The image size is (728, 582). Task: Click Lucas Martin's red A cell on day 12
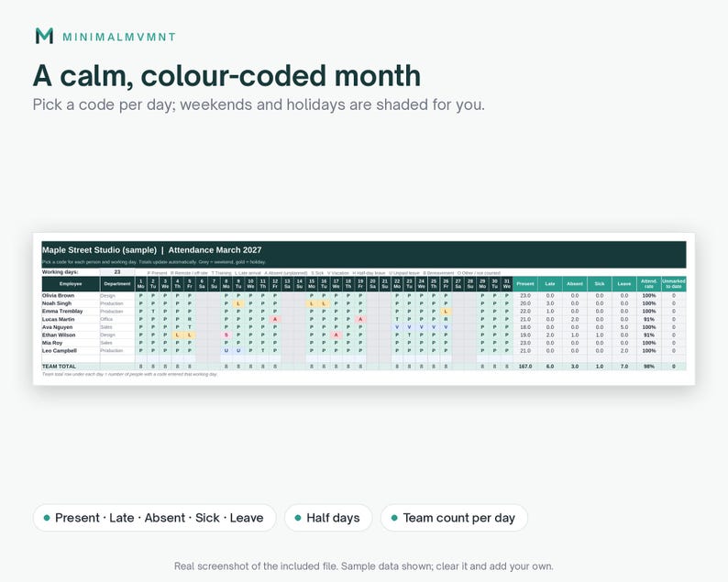click(275, 319)
